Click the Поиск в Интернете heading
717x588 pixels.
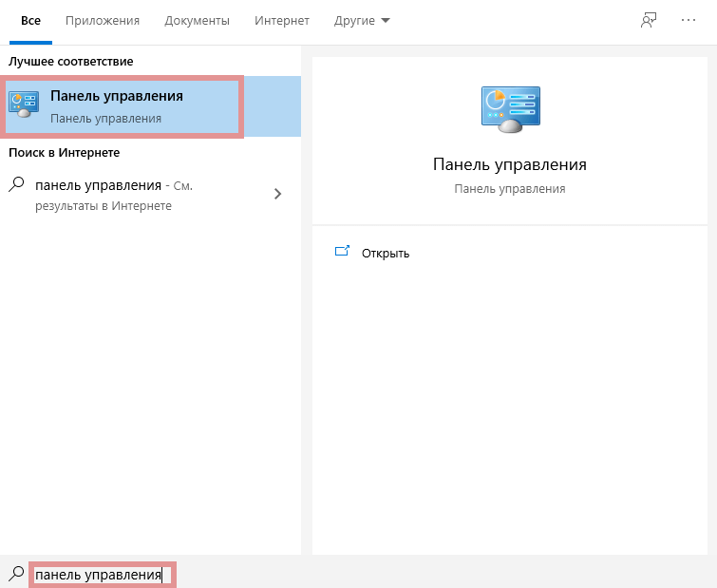click(x=64, y=153)
